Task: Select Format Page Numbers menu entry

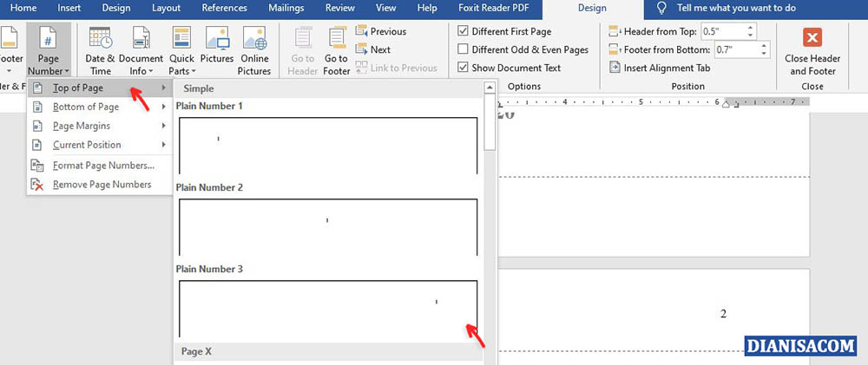Action: pos(102,165)
